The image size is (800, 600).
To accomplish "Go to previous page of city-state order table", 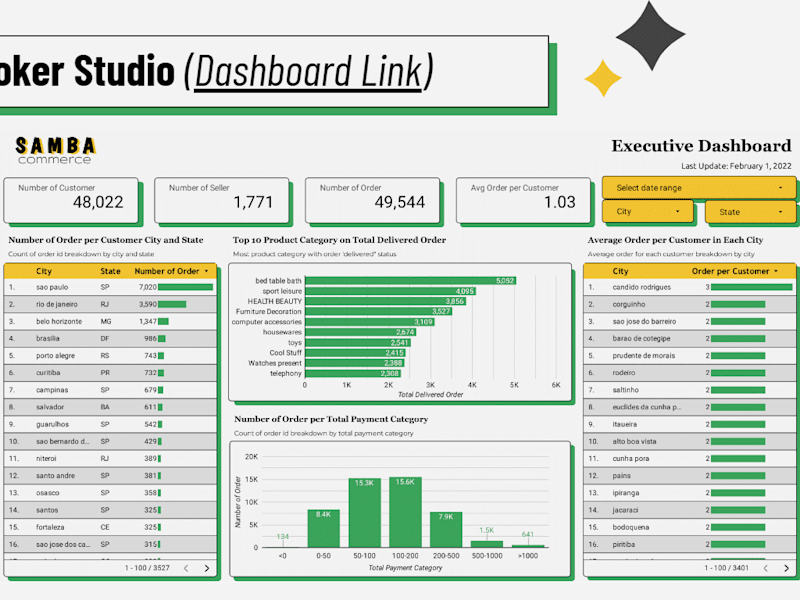I will coord(186,568).
